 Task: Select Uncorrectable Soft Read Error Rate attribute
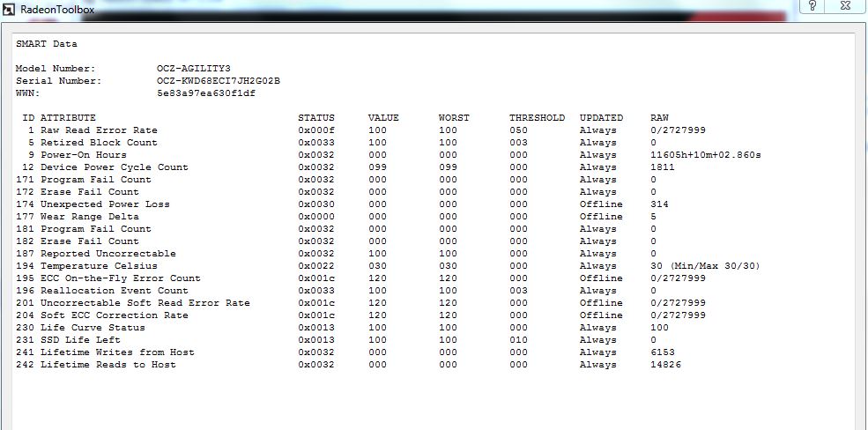click(x=145, y=303)
